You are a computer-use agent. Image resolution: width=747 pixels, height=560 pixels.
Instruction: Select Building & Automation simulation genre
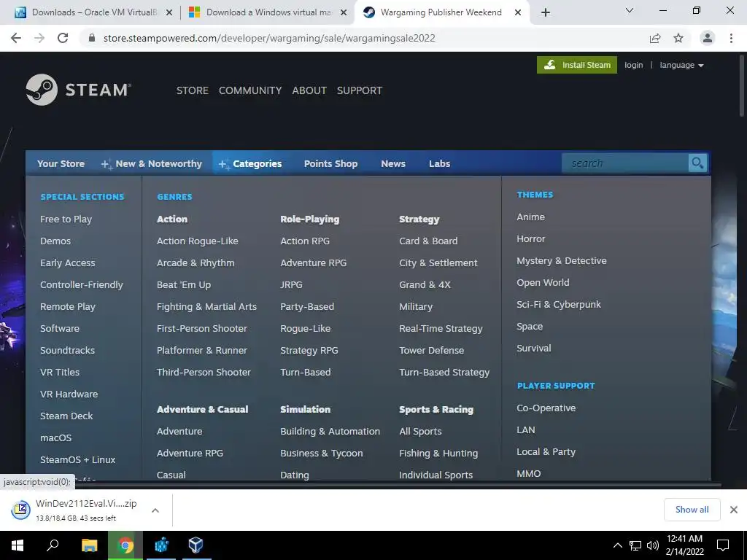(x=330, y=432)
